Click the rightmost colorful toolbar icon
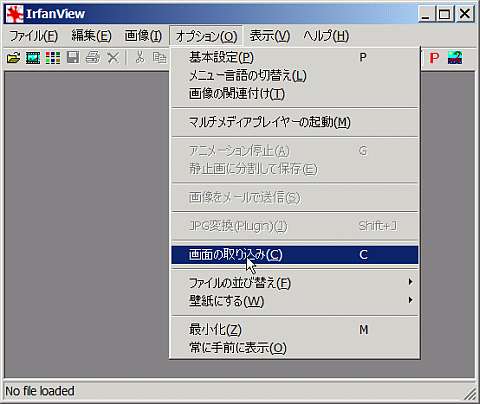The image size is (480, 404). point(455,58)
